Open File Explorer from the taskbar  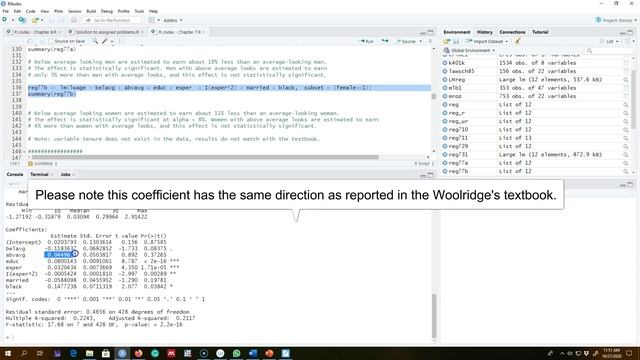click(89, 353)
